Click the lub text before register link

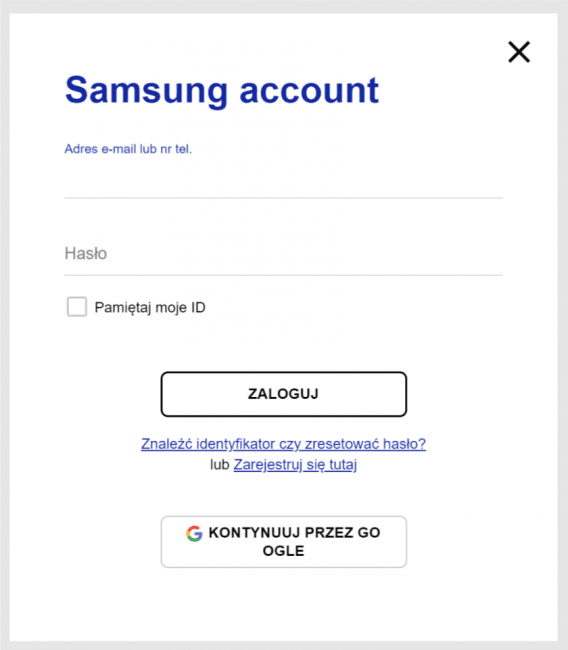point(220,465)
